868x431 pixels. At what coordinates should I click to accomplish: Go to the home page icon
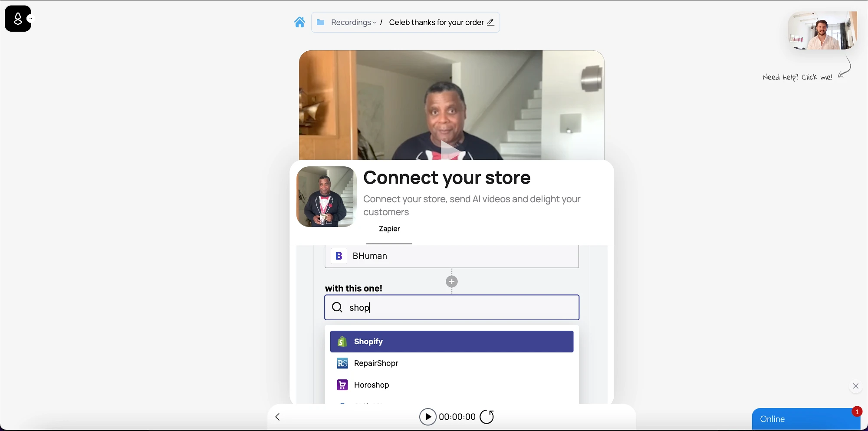(x=299, y=22)
